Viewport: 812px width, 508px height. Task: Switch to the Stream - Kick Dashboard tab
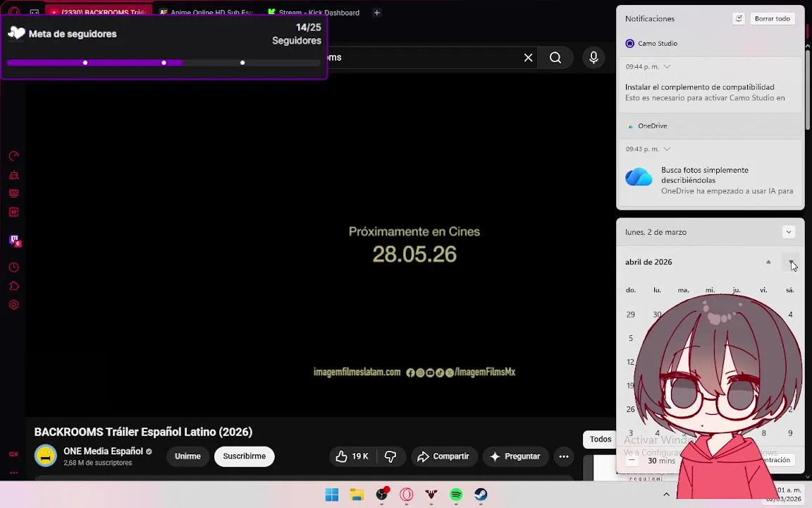pyautogui.click(x=314, y=13)
